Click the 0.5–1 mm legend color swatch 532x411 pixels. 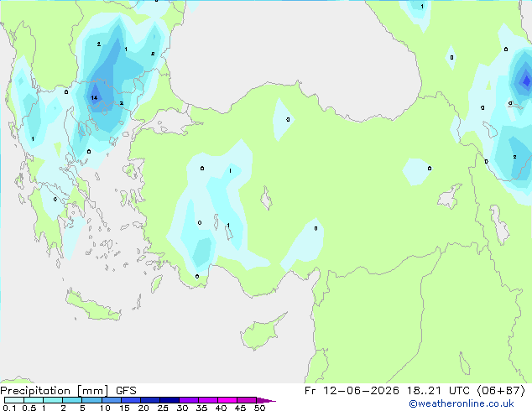(34, 400)
